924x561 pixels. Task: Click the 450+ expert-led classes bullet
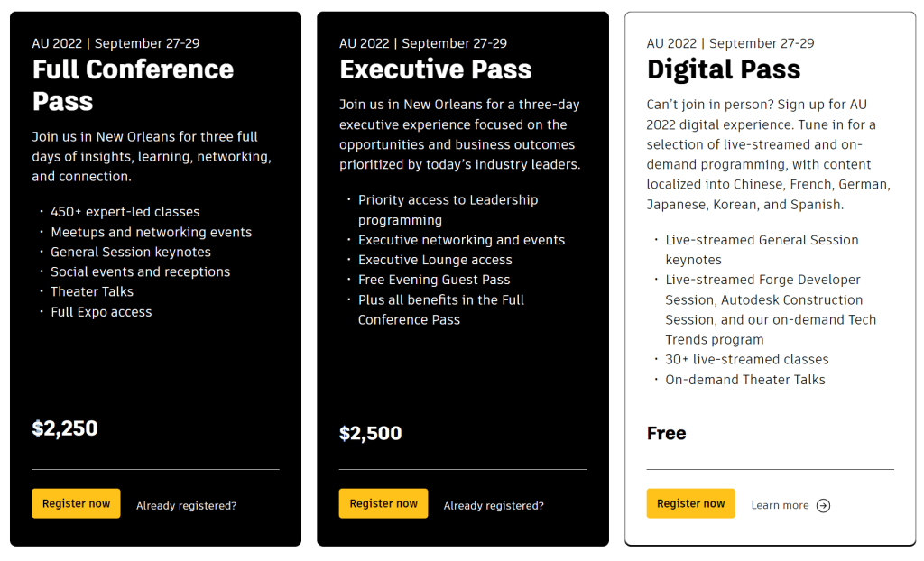coord(125,212)
